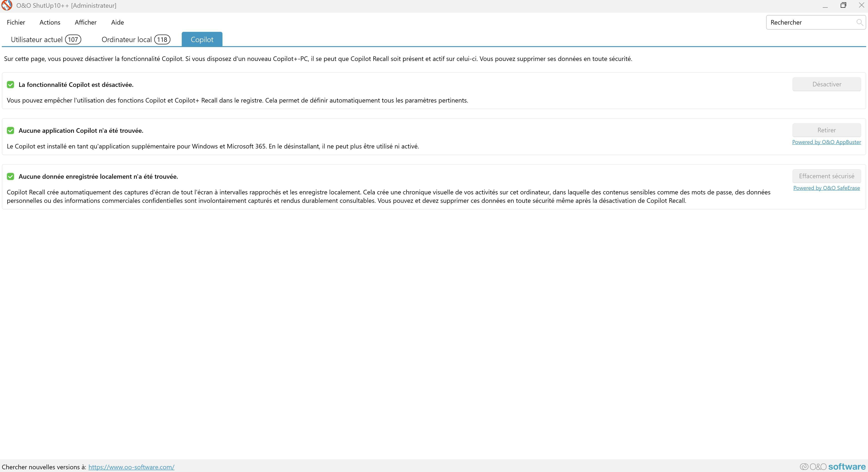Screen dimensions: 868x472
Task: Click the green check beside 'Aucune application Copilot'
Action: point(10,130)
